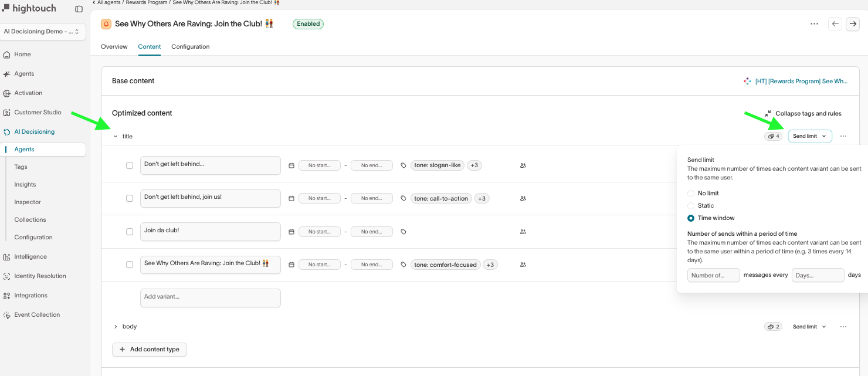Click the calendar icon on 'Join da club!' row
This screenshot has height=376, width=868.
[x=291, y=232]
